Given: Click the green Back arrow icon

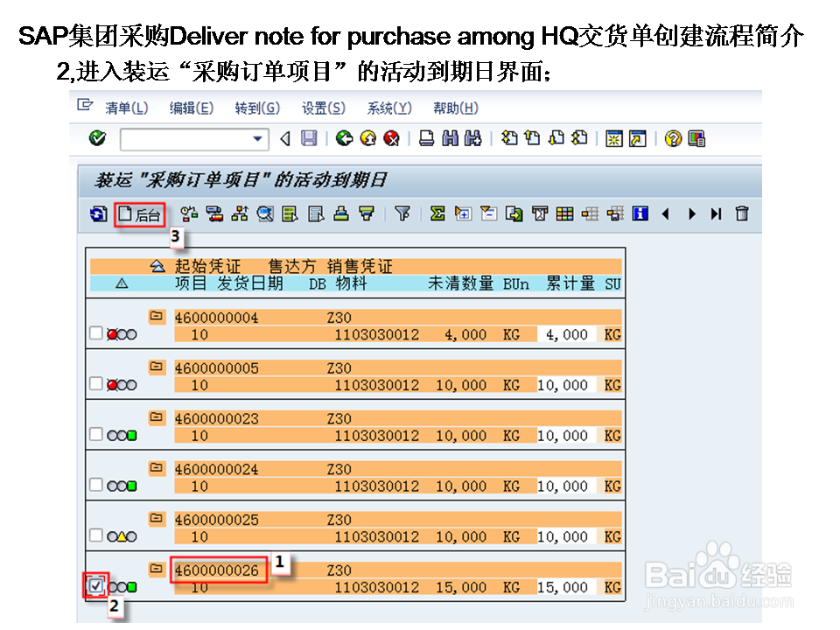Looking at the screenshot, I should click(344, 139).
